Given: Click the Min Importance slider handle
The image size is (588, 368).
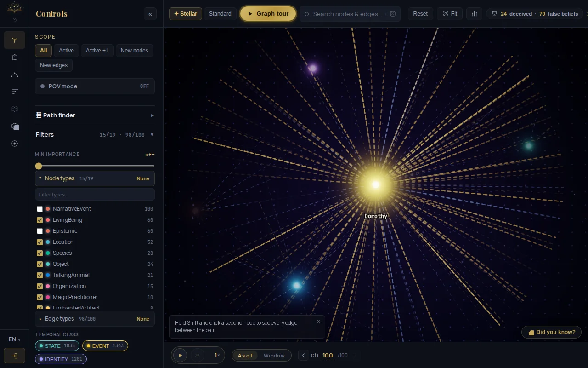Looking at the screenshot, I should 39,166.
